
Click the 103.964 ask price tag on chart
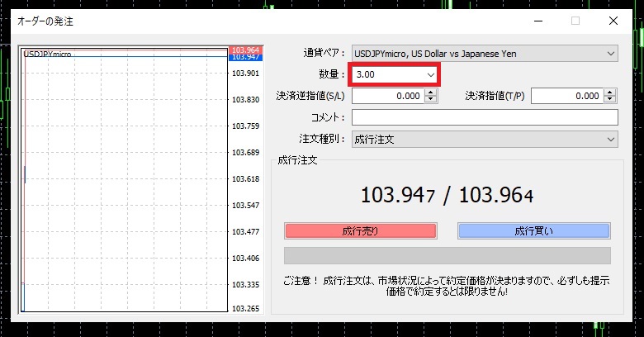click(x=245, y=50)
